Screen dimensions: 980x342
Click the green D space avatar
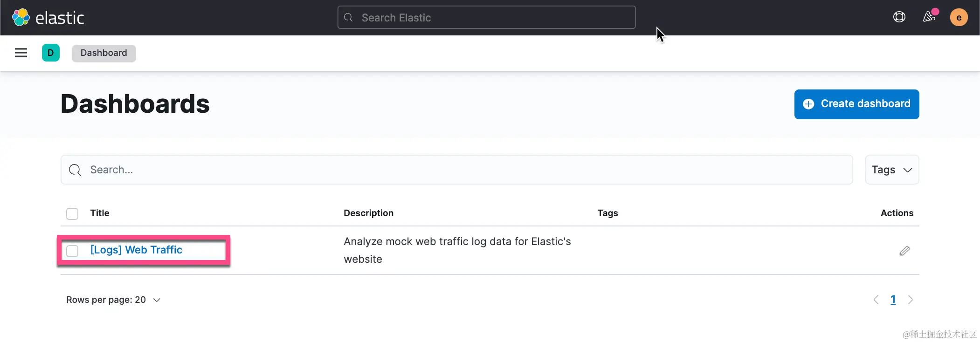pos(51,53)
